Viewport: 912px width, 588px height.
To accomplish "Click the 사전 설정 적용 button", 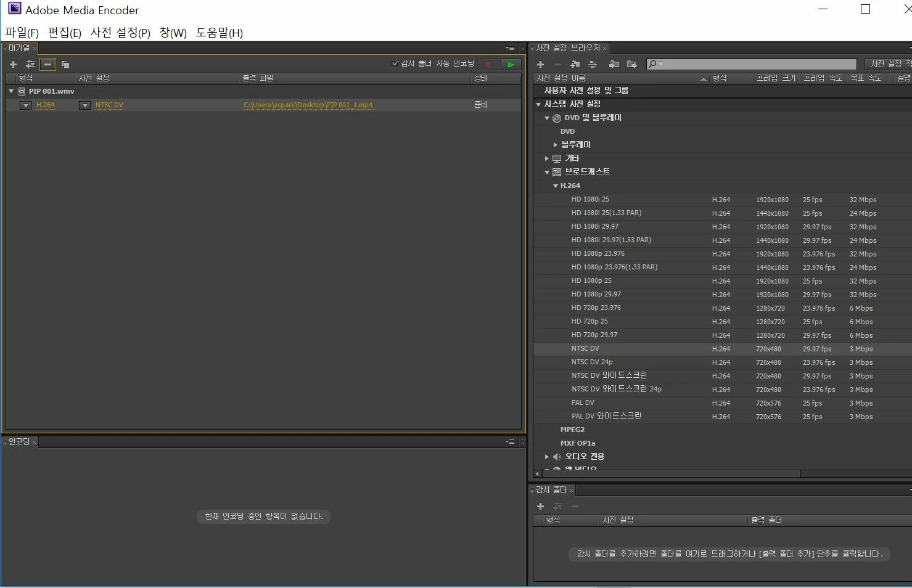I will pyautogui.click(x=889, y=64).
